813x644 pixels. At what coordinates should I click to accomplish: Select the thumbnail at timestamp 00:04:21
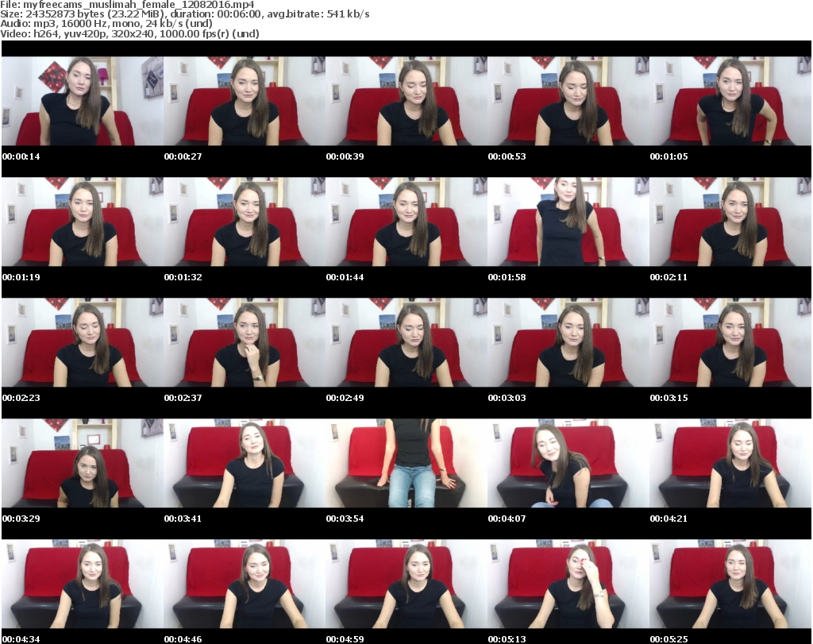[730, 464]
